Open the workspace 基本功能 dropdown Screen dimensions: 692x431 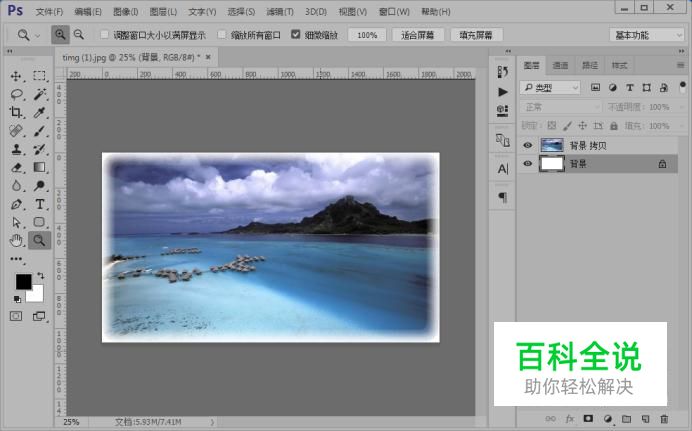(x=647, y=35)
